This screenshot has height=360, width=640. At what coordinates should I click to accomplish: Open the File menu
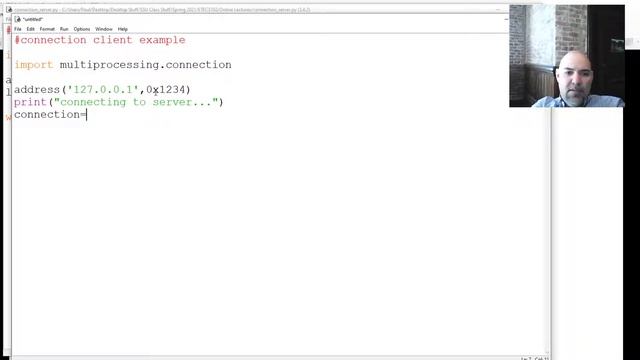point(18,29)
